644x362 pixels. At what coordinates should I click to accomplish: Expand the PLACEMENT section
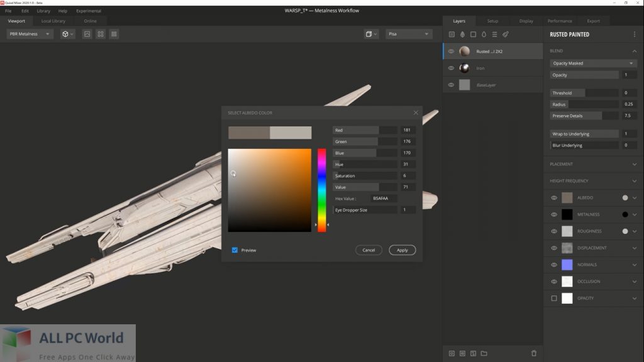[634, 164]
